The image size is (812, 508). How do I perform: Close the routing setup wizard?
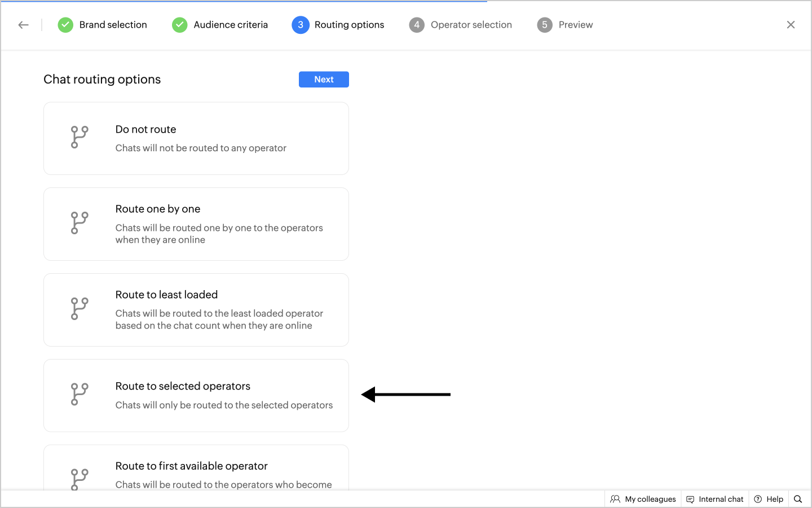coord(791,25)
